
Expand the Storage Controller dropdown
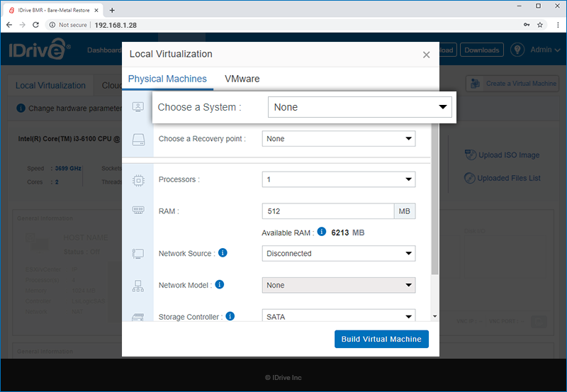tap(339, 315)
